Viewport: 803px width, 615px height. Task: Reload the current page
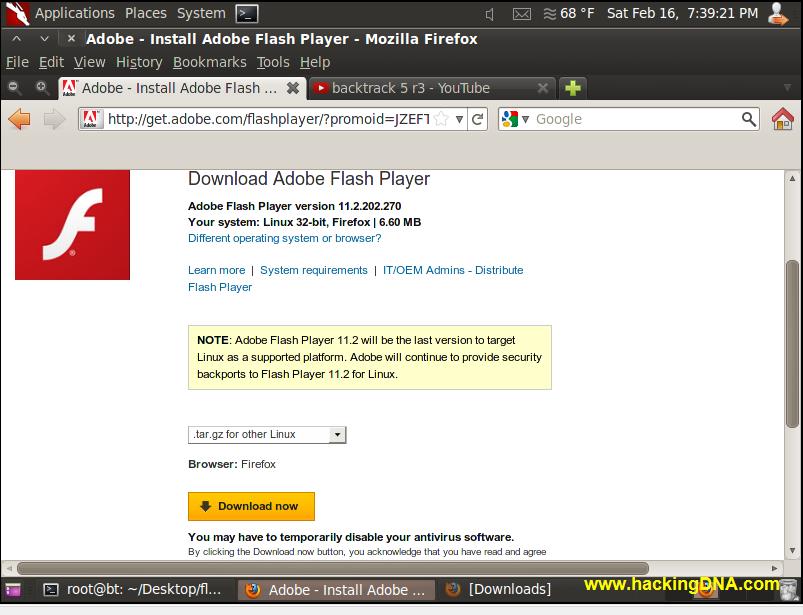477,119
